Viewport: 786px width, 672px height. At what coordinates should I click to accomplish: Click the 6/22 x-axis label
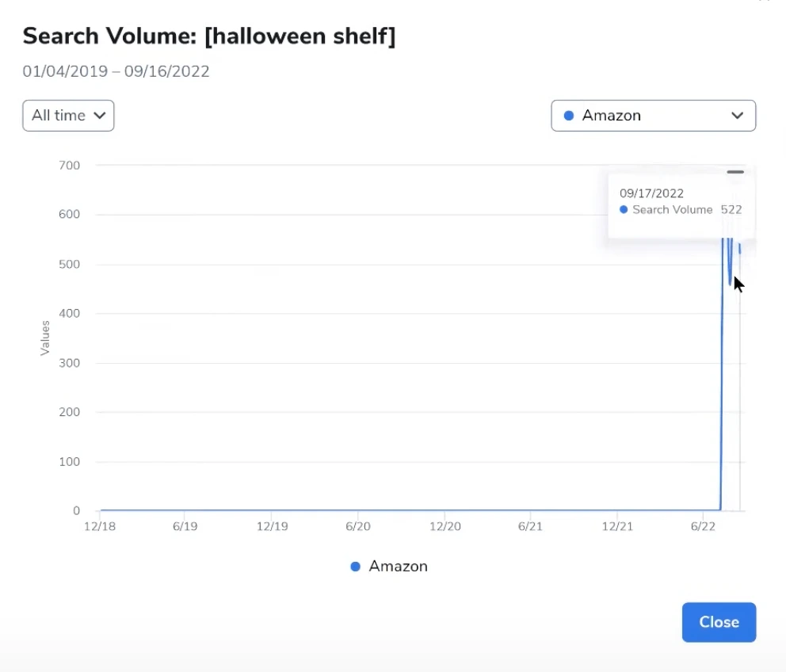coord(704,525)
